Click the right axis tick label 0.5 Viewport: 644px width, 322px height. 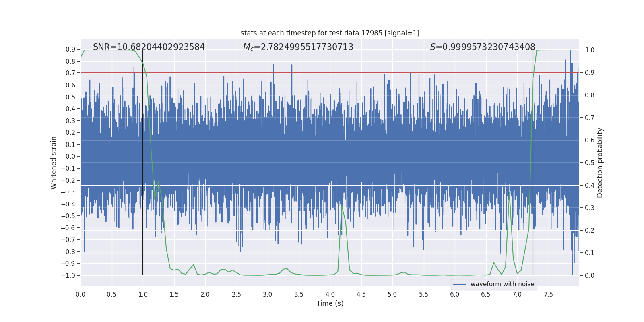(590, 163)
